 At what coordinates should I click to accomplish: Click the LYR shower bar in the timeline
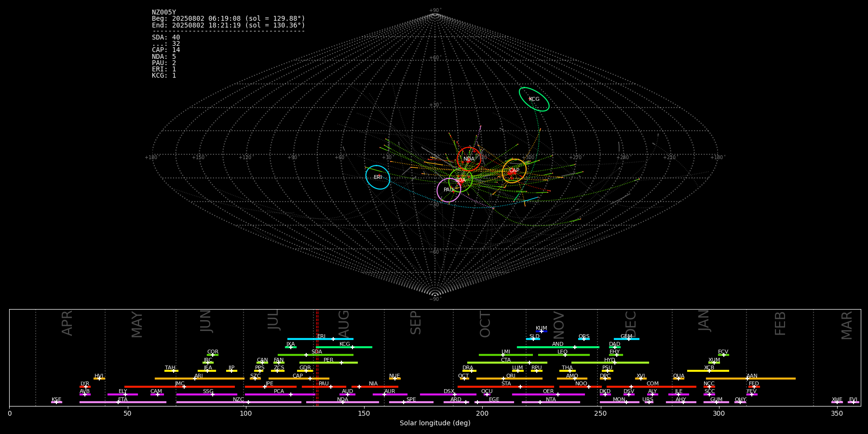click(85, 387)
